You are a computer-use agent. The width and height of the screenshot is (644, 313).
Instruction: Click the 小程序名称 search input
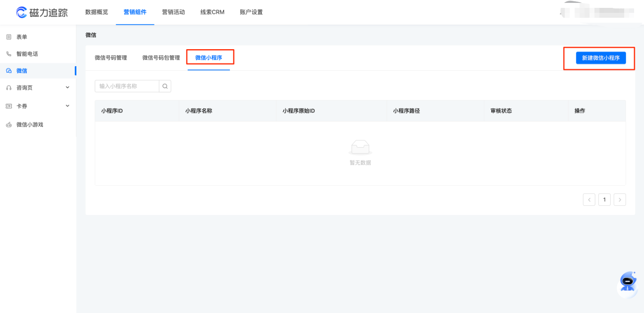coord(127,86)
